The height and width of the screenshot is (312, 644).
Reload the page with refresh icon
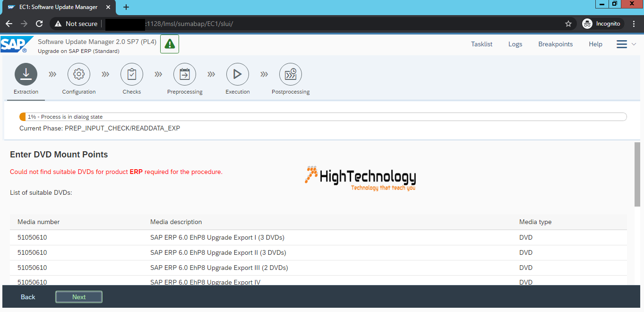(39, 24)
